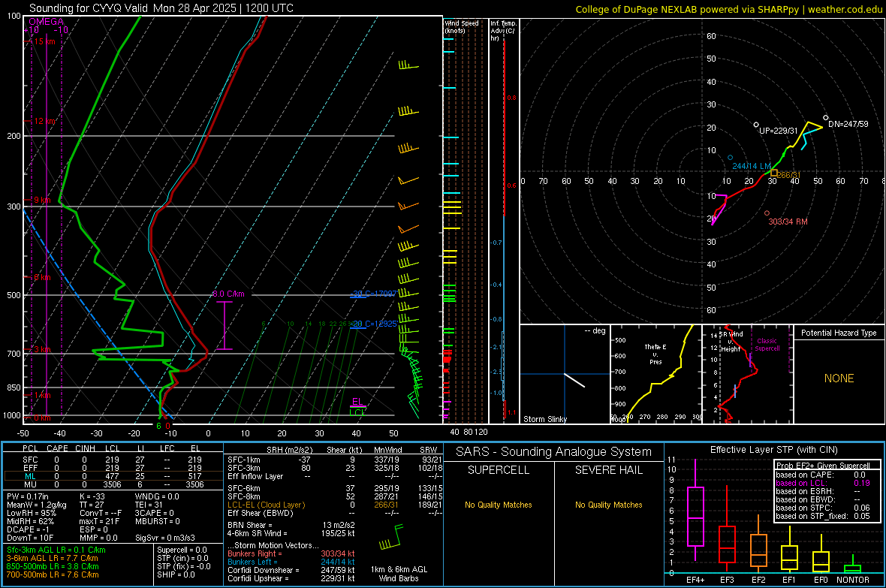This screenshot has width=886, height=588.
Task: Click the Effective Layer STP (with CIN) title
Action: (x=773, y=450)
